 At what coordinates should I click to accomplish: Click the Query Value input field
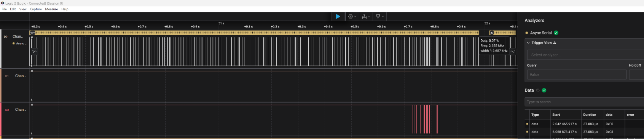[x=577, y=74]
